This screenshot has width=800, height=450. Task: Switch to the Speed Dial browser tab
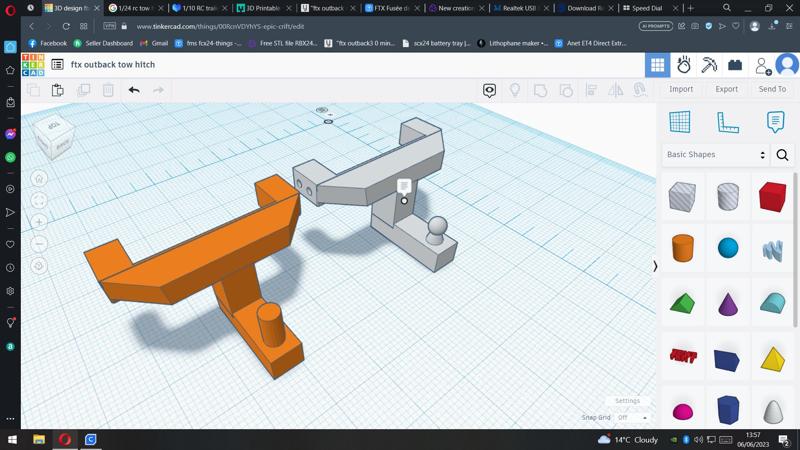pos(649,8)
